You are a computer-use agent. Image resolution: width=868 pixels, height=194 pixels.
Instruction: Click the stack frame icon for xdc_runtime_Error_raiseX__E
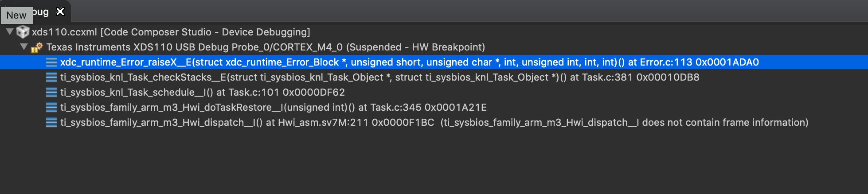click(x=51, y=62)
